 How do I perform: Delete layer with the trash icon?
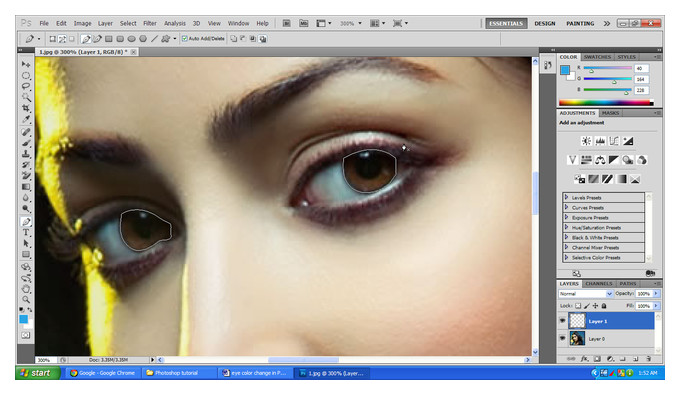pos(649,359)
